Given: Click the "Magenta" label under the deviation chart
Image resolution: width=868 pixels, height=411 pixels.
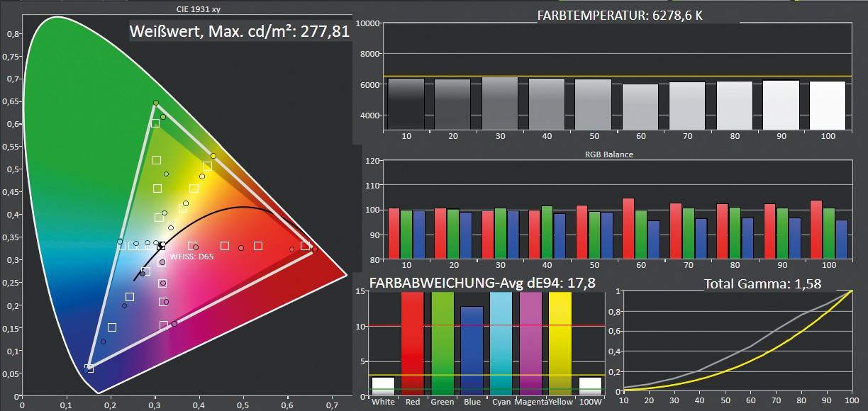Looking at the screenshot, I should tap(530, 402).
